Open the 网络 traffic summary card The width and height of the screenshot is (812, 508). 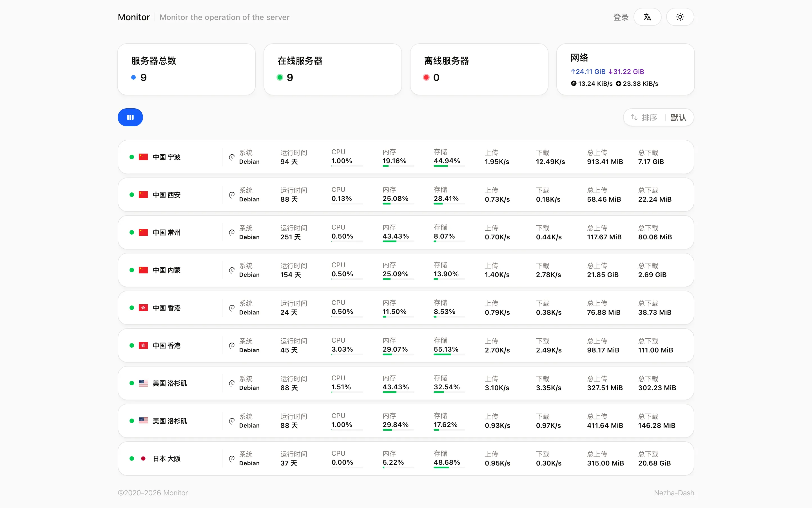pos(625,69)
